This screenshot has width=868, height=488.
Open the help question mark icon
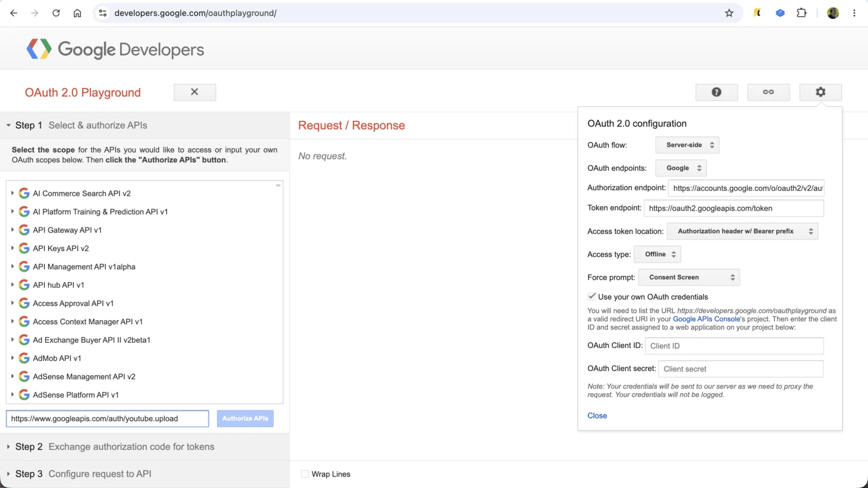click(x=716, y=92)
